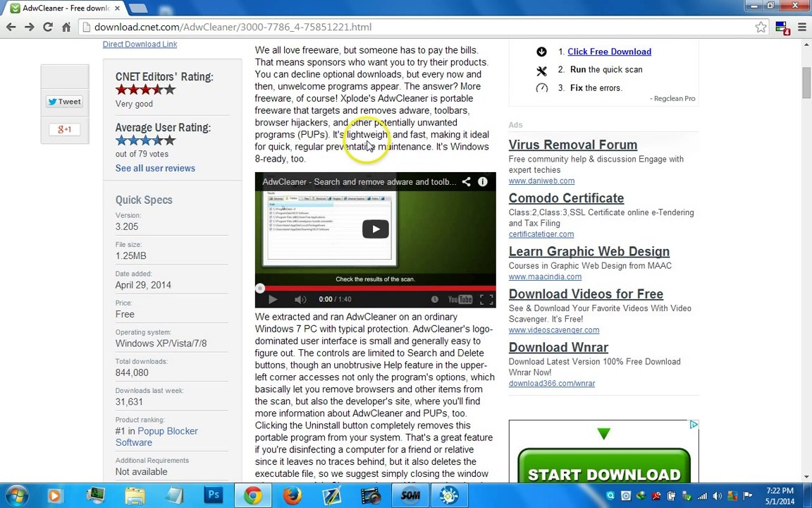The width and height of the screenshot is (812, 508).
Task: Open the video info icon
Action: pos(483,182)
